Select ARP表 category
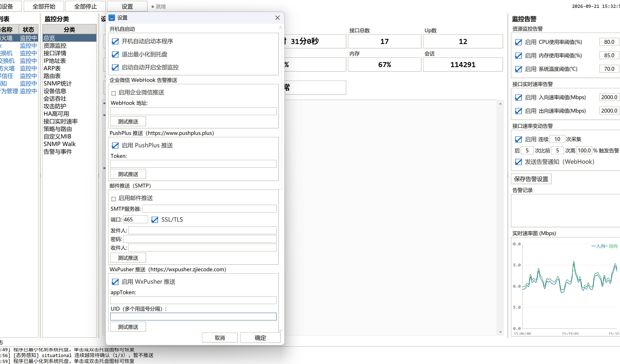Screen dimensions: 620x364 click(x=69, y=68)
